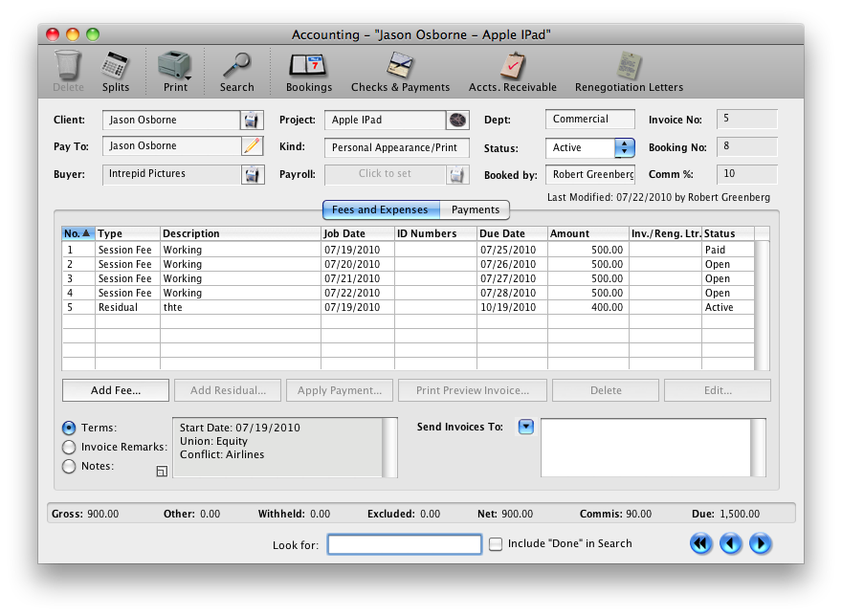Click the Payroll "Click to set" field
The height and width of the screenshot is (616, 842).
[x=385, y=174]
